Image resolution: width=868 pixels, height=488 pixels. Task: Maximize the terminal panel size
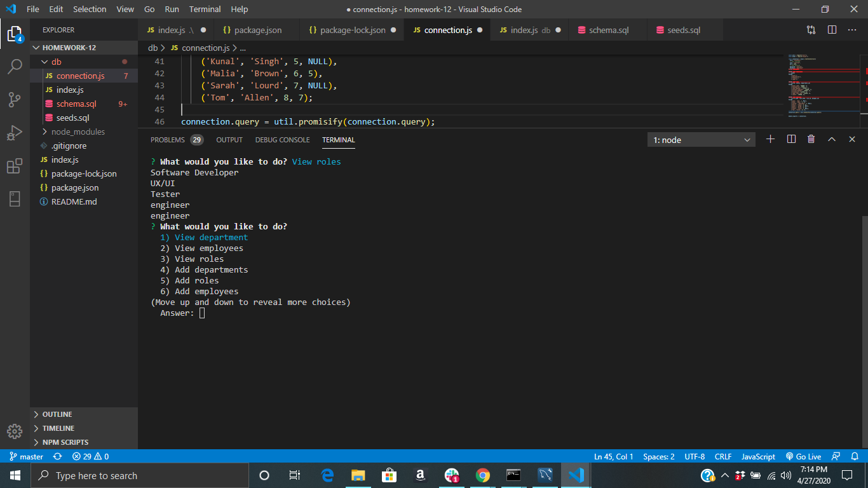pos(832,139)
